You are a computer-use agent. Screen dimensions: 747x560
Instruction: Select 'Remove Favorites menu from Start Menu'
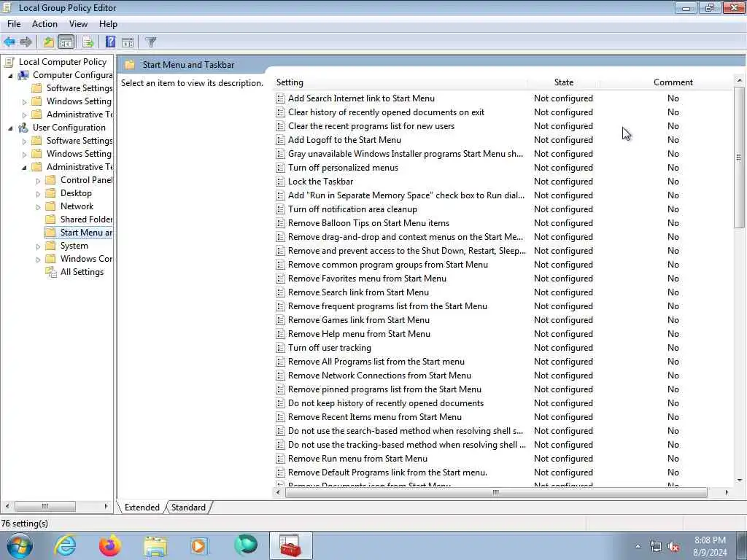367,278
